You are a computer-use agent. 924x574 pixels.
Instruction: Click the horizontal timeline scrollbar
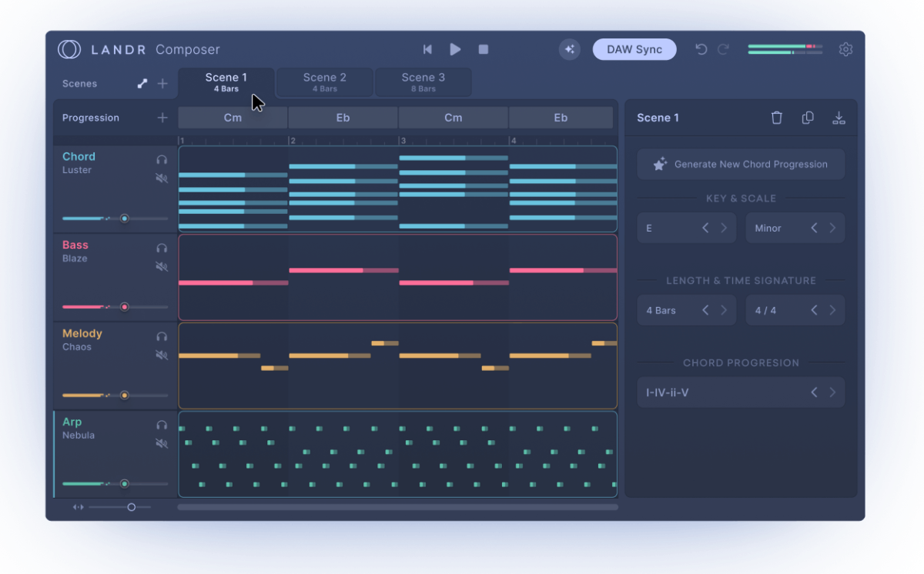pos(397,507)
